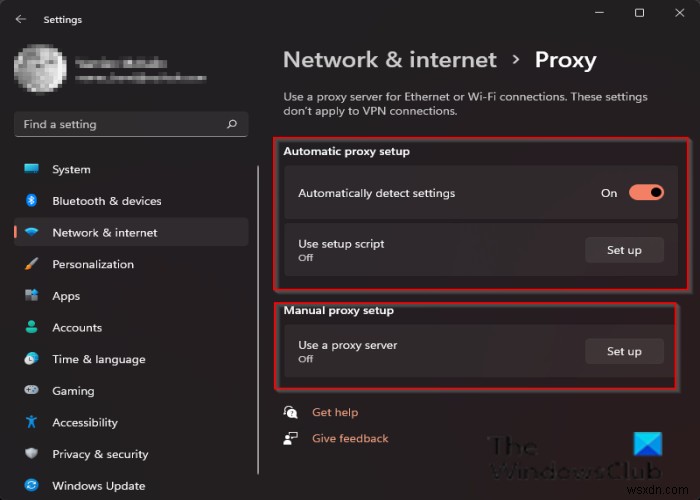
Task: Click the Bluetooth & devices icon
Action: coord(32,201)
